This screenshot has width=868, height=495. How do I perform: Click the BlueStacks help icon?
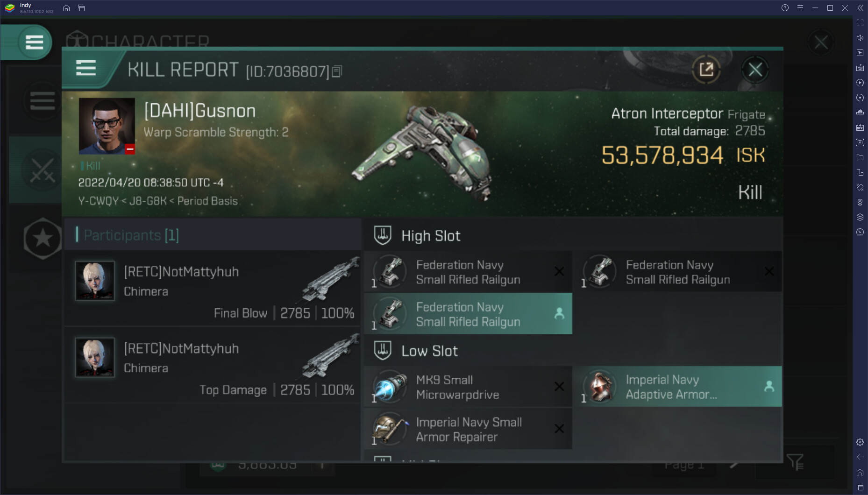(x=785, y=8)
